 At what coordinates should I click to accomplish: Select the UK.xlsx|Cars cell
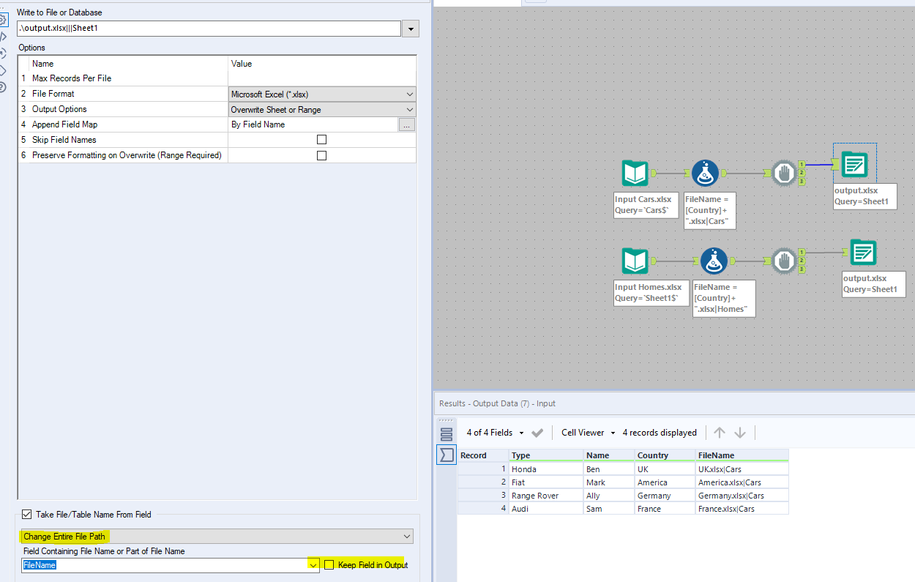(x=742, y=469)
